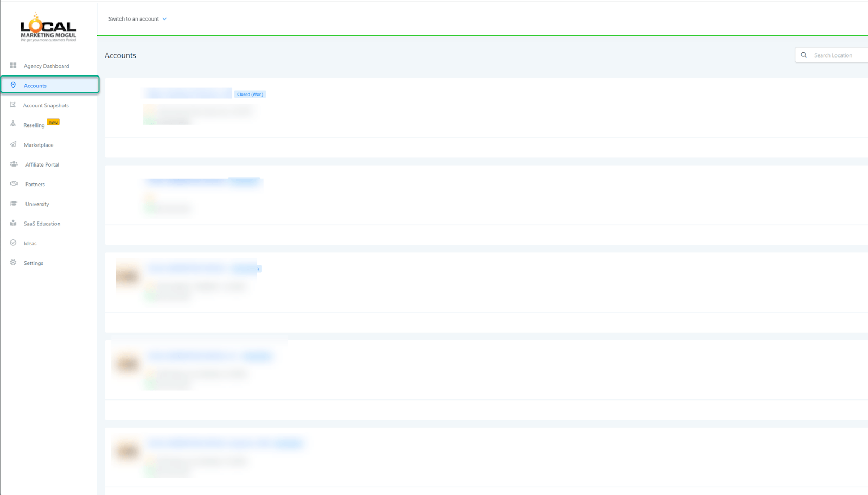Screen dimensions: 868x495
Task: Click the Closed (Won) status tag
Action: [250, 94]
